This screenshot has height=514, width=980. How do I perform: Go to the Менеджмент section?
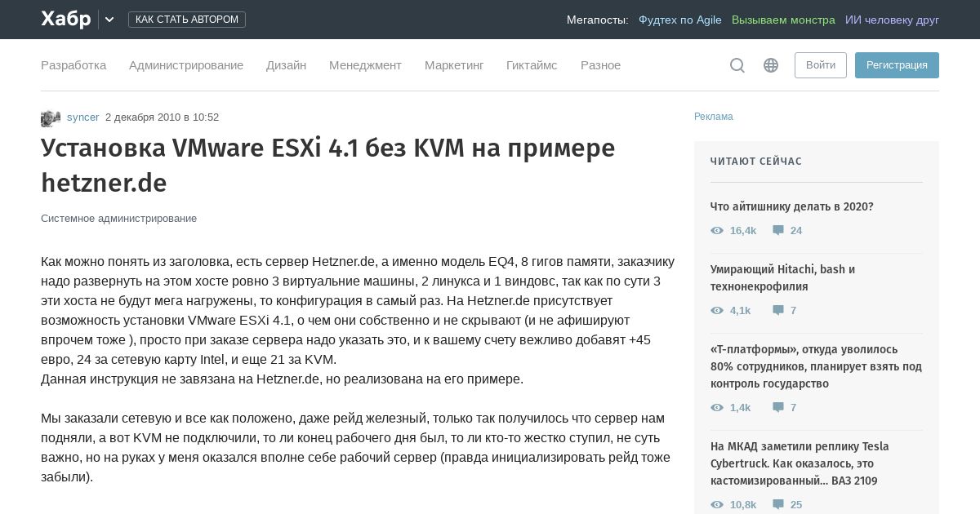[365, 65]
